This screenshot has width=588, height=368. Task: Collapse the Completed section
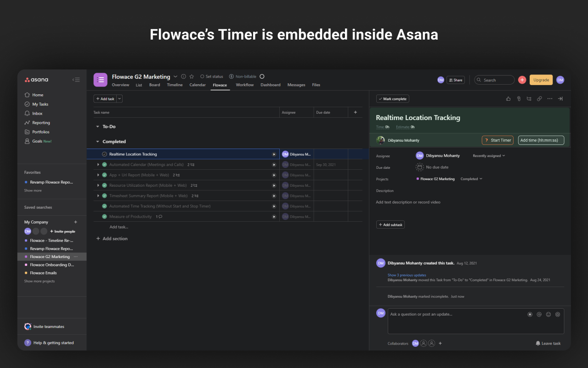[97, 142]
